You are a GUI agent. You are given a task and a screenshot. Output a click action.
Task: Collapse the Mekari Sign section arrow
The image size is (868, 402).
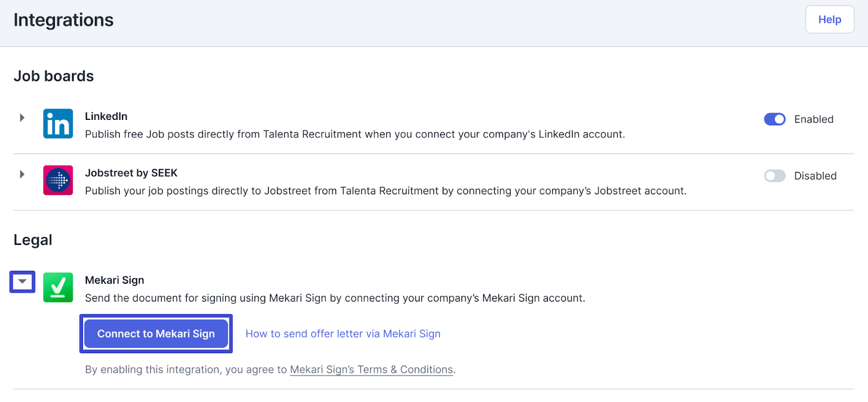coord(22,282)
